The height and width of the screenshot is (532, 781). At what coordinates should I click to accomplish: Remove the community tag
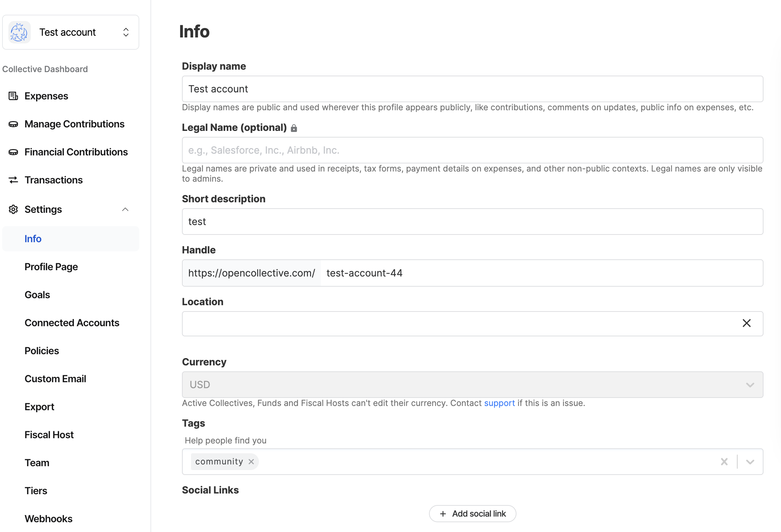coord(251,462)
